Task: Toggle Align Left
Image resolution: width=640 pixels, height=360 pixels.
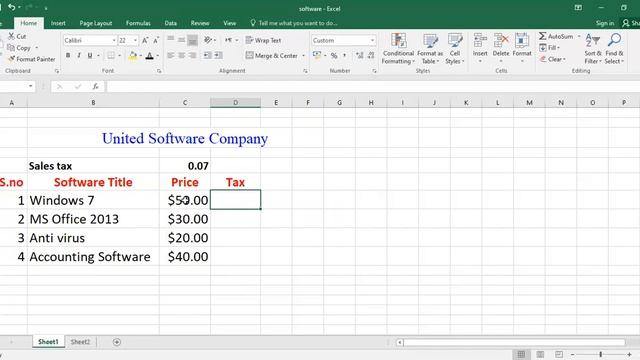Action: coord(171,55)
